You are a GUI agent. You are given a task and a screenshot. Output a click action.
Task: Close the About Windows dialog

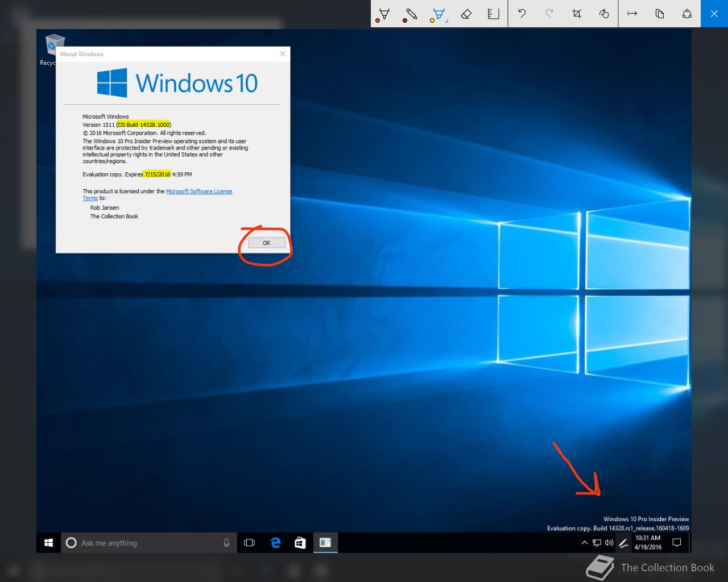click(283, 54)
